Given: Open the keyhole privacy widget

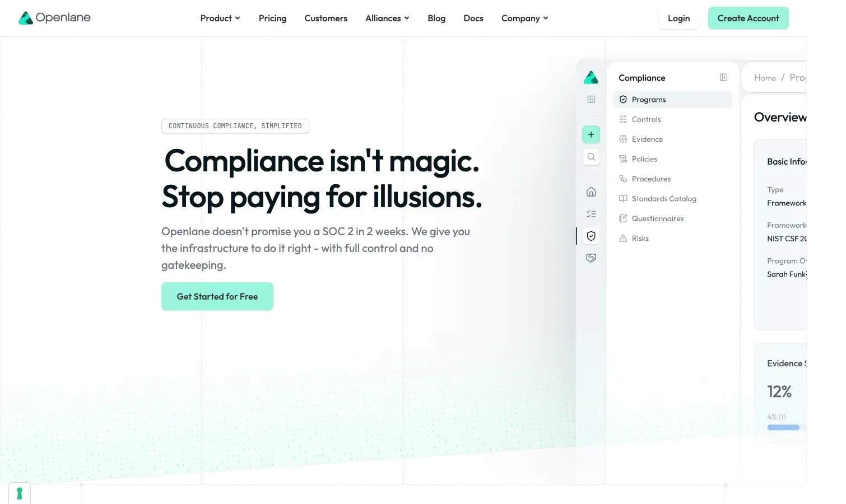Looking at the screenshot, I should (x=20, y=493).
